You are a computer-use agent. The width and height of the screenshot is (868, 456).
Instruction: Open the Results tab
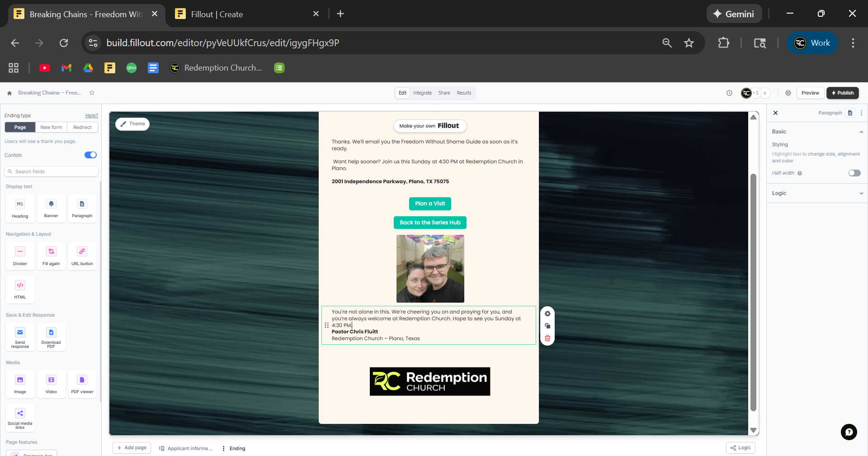click(x=464, y=93)
